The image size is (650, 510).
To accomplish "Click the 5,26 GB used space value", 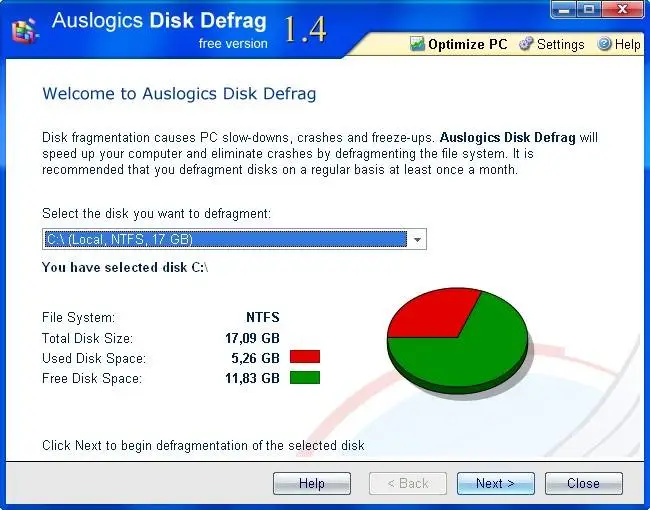I will point(255,358).
